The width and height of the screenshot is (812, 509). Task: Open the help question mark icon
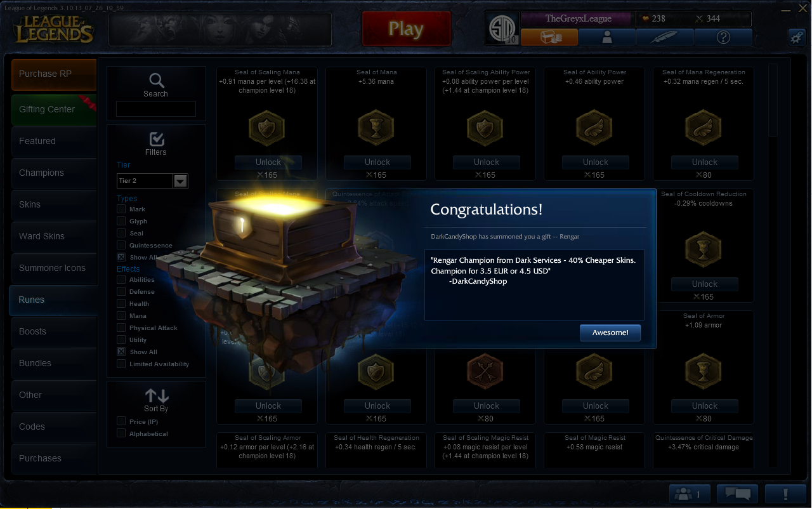(723, 37)
